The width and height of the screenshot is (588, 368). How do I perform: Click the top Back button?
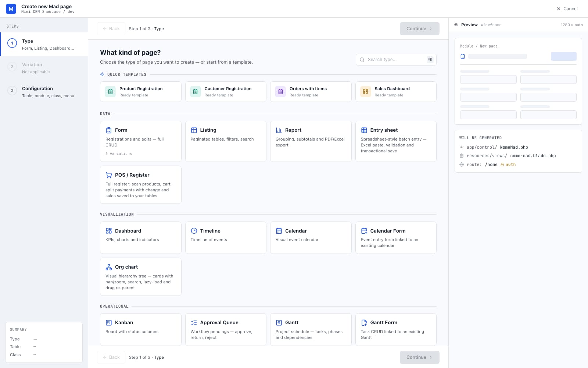pos(111,29)
